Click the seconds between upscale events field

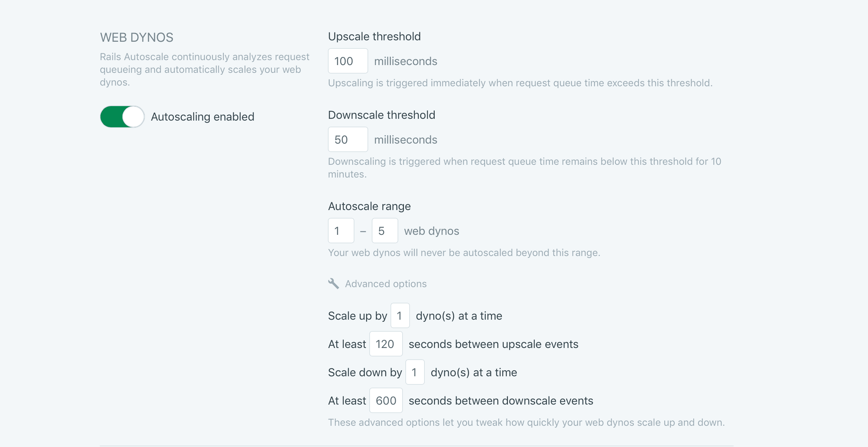point(386,344)
